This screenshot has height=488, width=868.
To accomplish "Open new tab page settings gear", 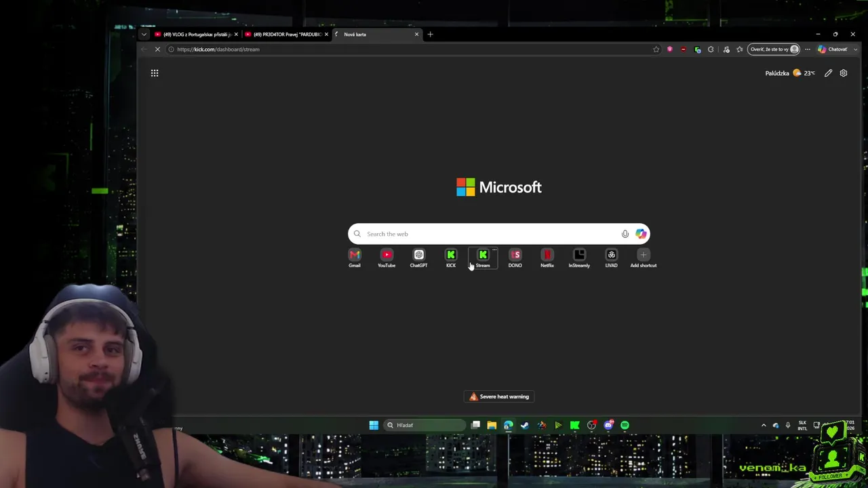I will [x=844, y=73].
